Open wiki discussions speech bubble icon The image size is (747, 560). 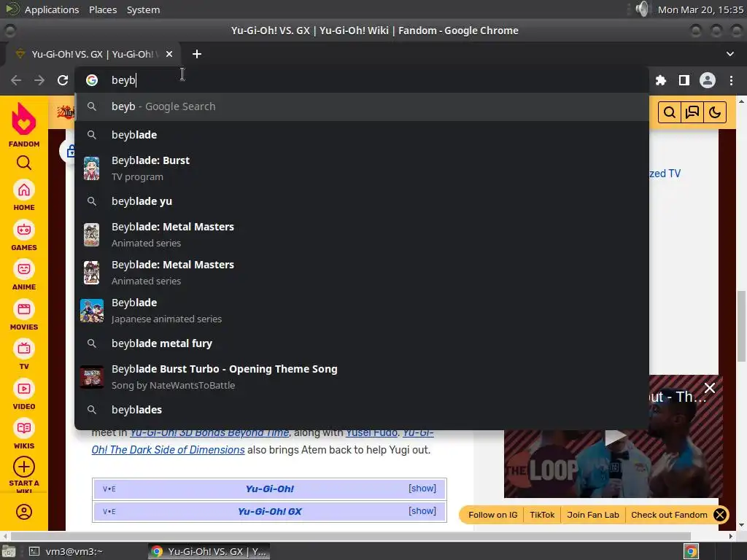tap(692, 112)
